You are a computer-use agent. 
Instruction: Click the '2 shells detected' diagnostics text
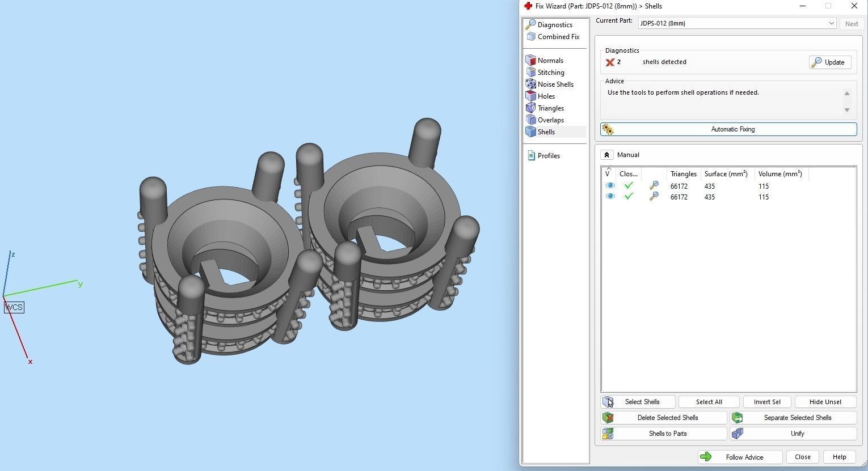pos(652,62)
